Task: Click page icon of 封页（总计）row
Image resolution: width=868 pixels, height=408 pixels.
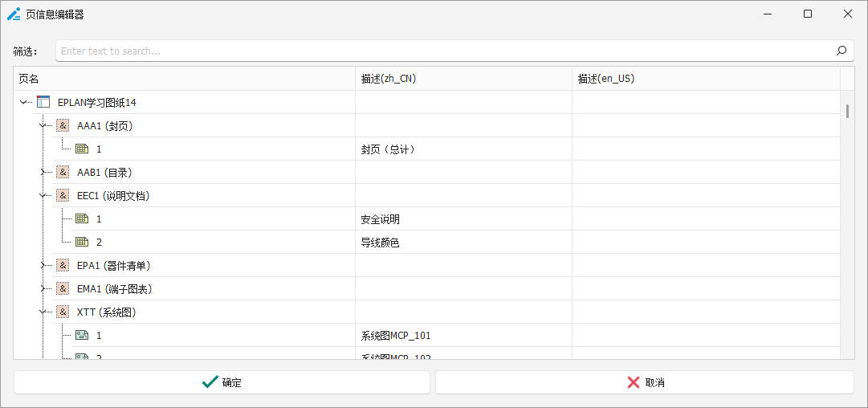Action: [82, 149]
